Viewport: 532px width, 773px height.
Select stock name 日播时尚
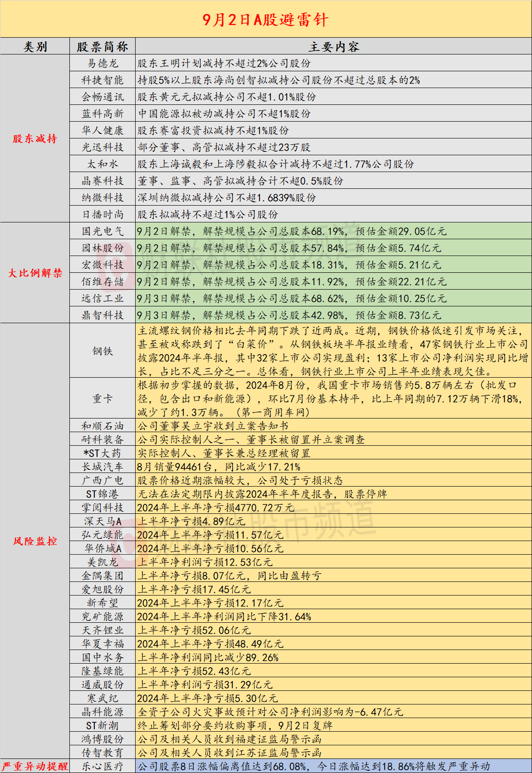tap(102, 215)
